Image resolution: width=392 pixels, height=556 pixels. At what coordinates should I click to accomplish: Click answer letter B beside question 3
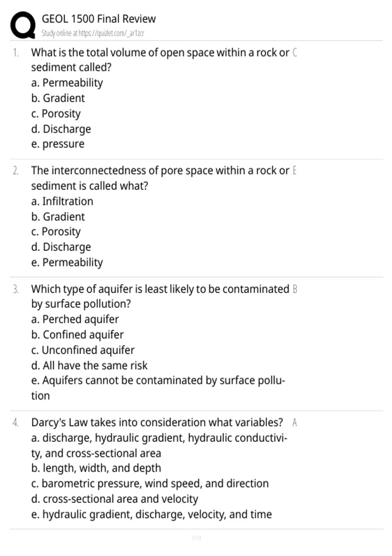[295, 289]
